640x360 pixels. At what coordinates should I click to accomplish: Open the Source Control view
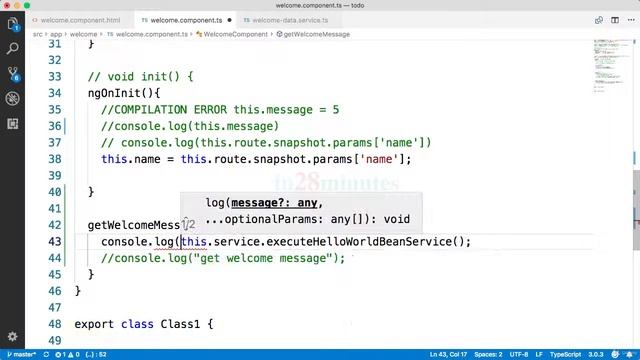13,74
